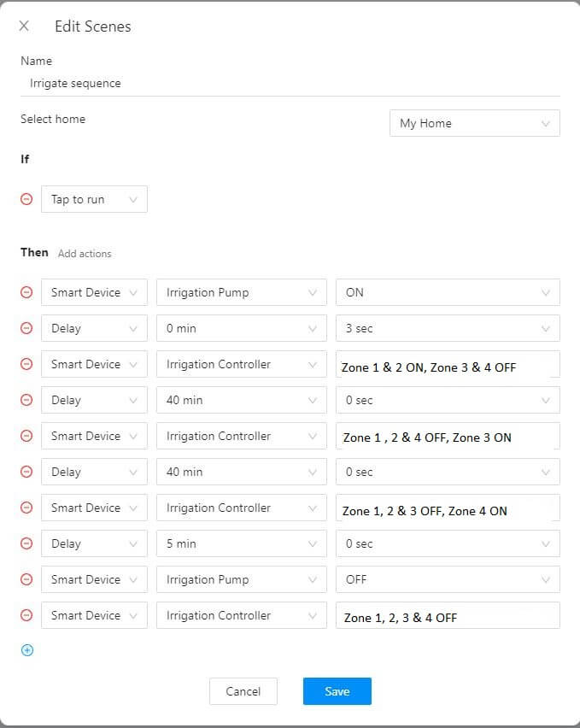Open Irrigation Controller dropdown in Zone 4 ON row
Viewport: 580px width, 728px height.
coord(241,508)
